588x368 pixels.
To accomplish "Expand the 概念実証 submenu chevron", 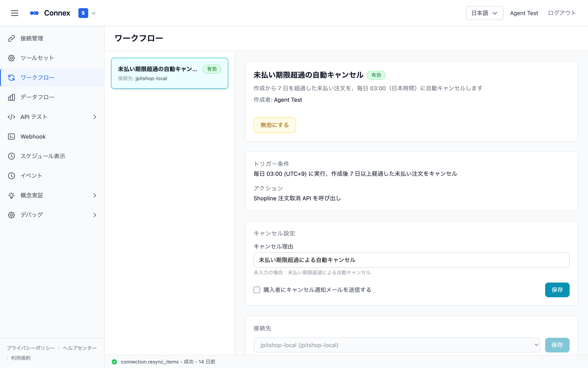I will pos(95,195).
